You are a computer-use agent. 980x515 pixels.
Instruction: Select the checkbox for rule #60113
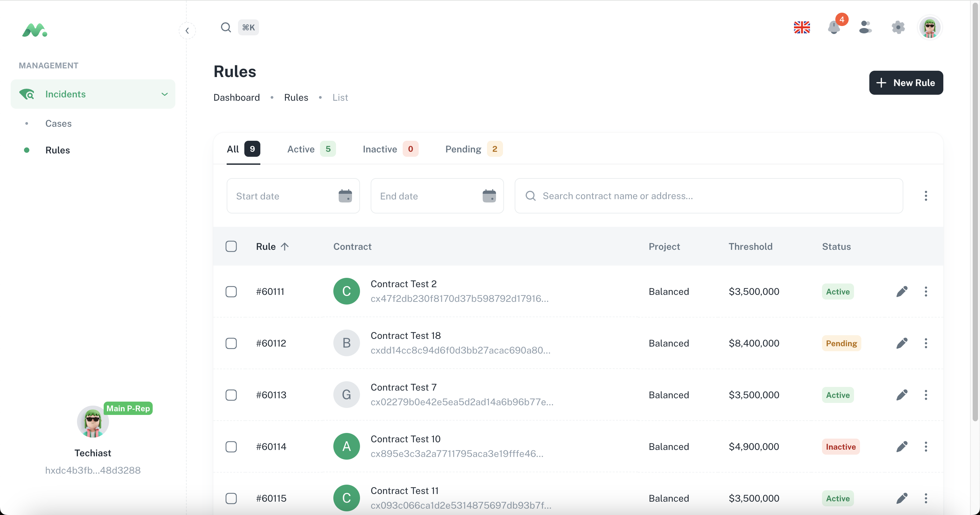click(231, 395)
